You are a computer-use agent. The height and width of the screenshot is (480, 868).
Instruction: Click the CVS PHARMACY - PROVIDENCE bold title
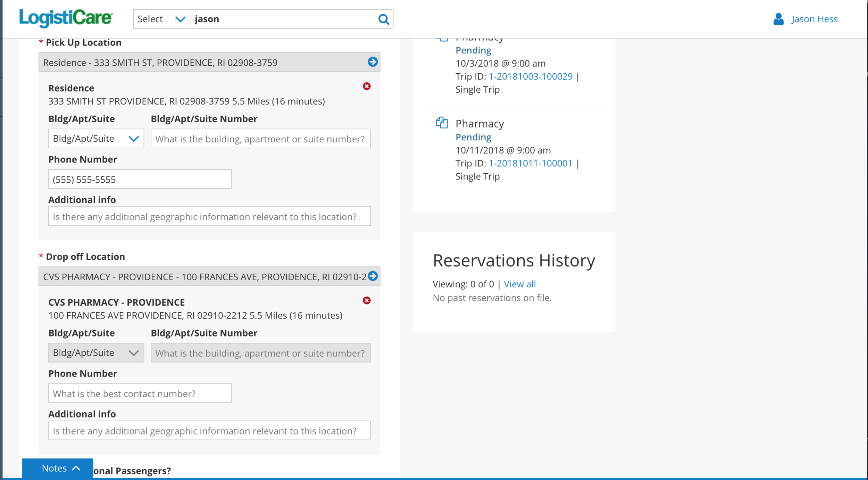(117, 303)
